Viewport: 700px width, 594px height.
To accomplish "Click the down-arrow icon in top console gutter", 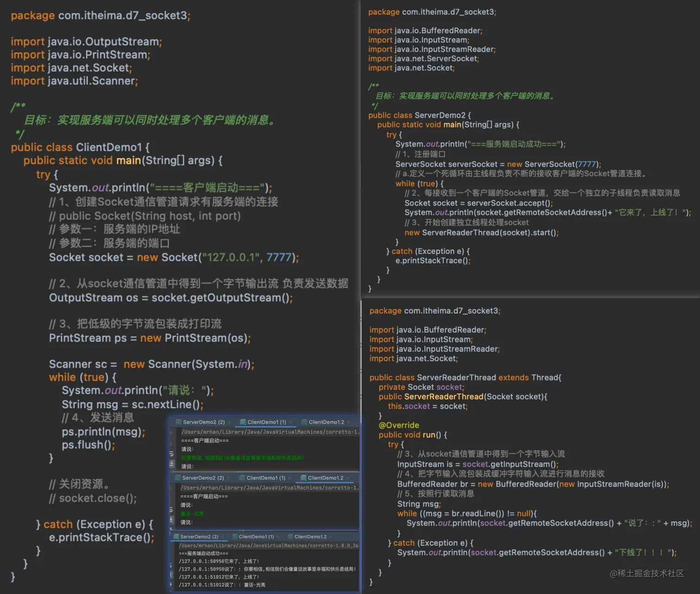I will click(171, 444).
